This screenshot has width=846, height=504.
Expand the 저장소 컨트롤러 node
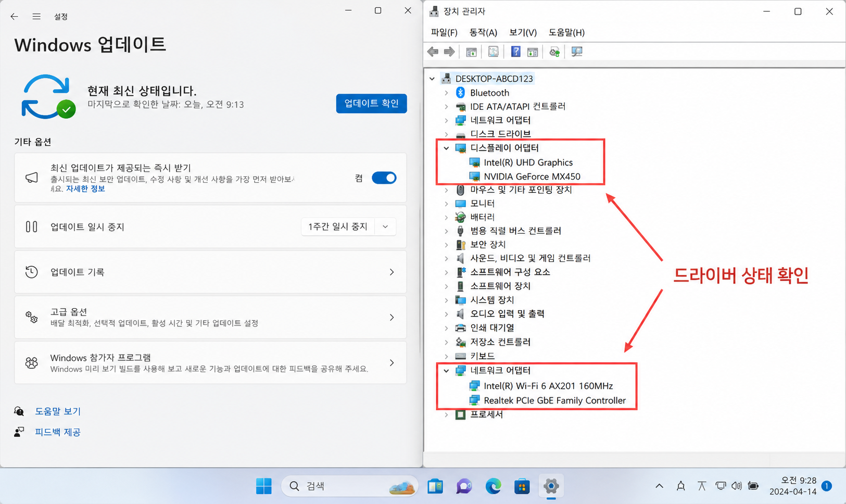coord(446,342)
